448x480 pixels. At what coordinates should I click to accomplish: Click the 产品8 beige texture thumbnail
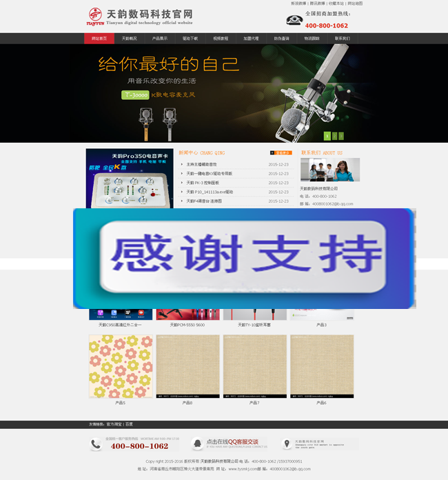click(187, 366)
